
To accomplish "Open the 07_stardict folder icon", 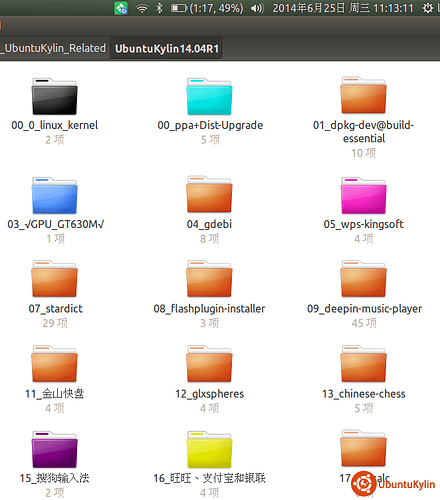I will (x=55, y=279).
